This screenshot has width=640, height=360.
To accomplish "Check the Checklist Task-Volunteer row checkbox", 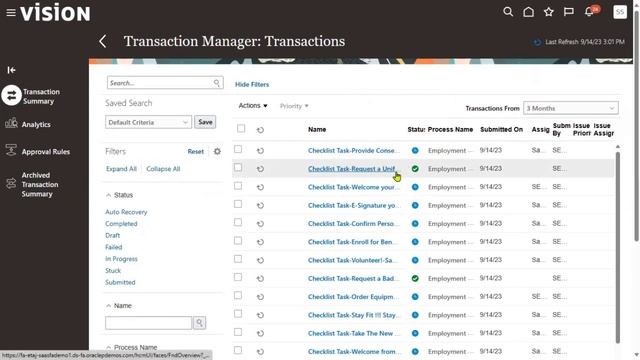I will click(x=238, y=259).
